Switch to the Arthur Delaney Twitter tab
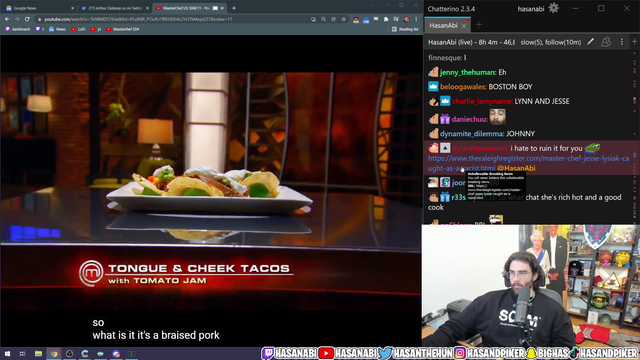Image resolution: width=640 pixels, height=360 pixels. (116, 8)
